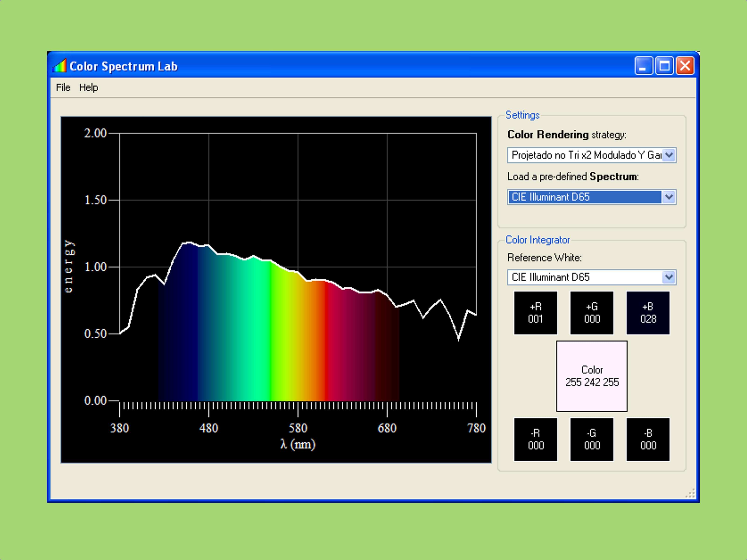Click the +R 001 button

[x=536, y=313]
